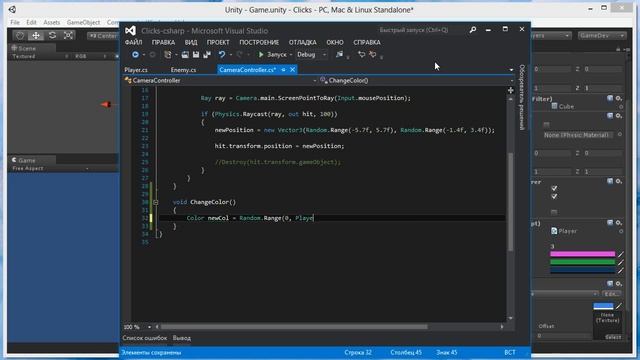Open the document tabs overflow dropdown
This screenshot has width=640, height=360.
[511, 70]
